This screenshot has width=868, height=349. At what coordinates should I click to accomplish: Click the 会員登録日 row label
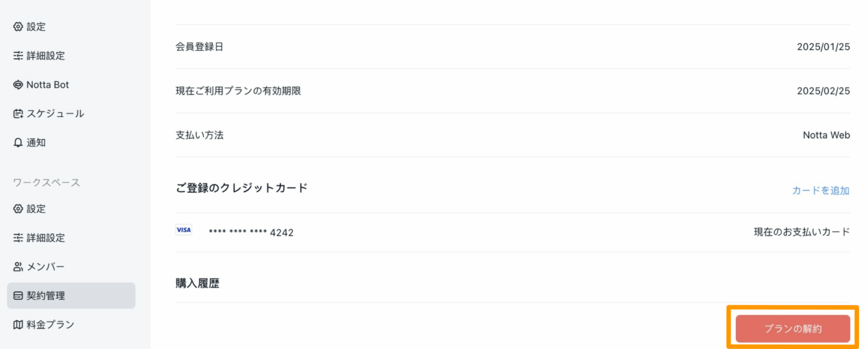pos(199,47)
